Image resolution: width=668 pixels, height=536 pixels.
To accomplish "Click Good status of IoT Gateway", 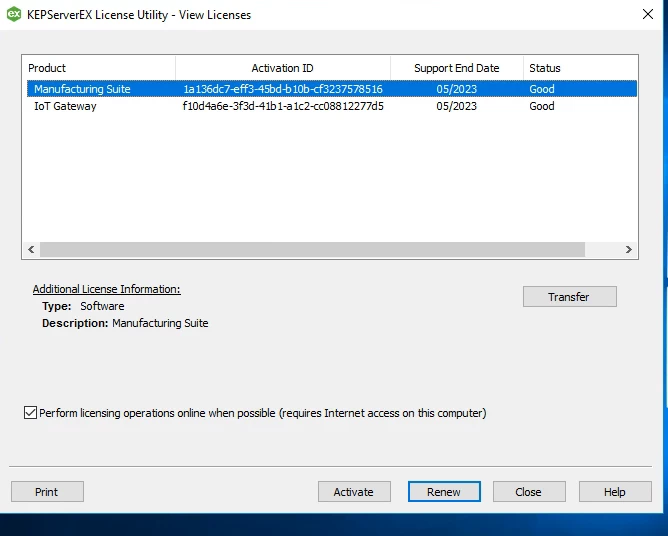I will point(541,106).
